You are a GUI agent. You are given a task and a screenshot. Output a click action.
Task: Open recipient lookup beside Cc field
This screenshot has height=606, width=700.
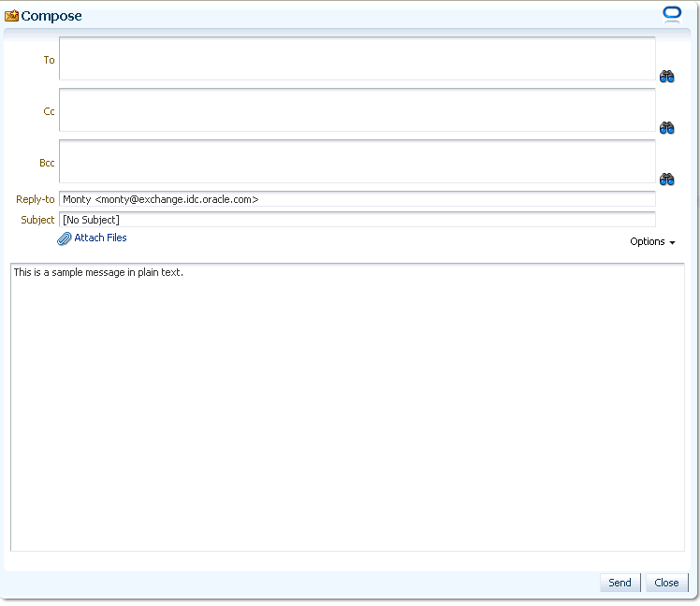(666, 127)
